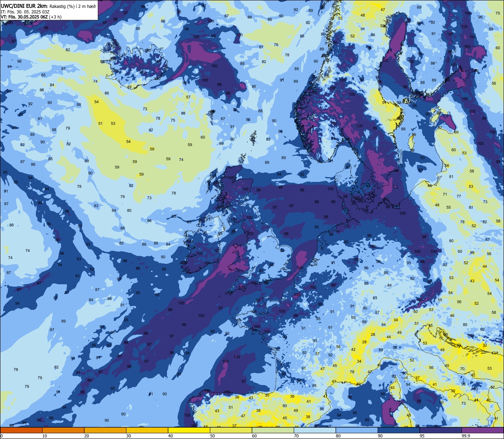Image resolution: width=504 pixels, height=439 pixels.
Task: Click the '40' label on the legend scale
Action: coord(170,436)
